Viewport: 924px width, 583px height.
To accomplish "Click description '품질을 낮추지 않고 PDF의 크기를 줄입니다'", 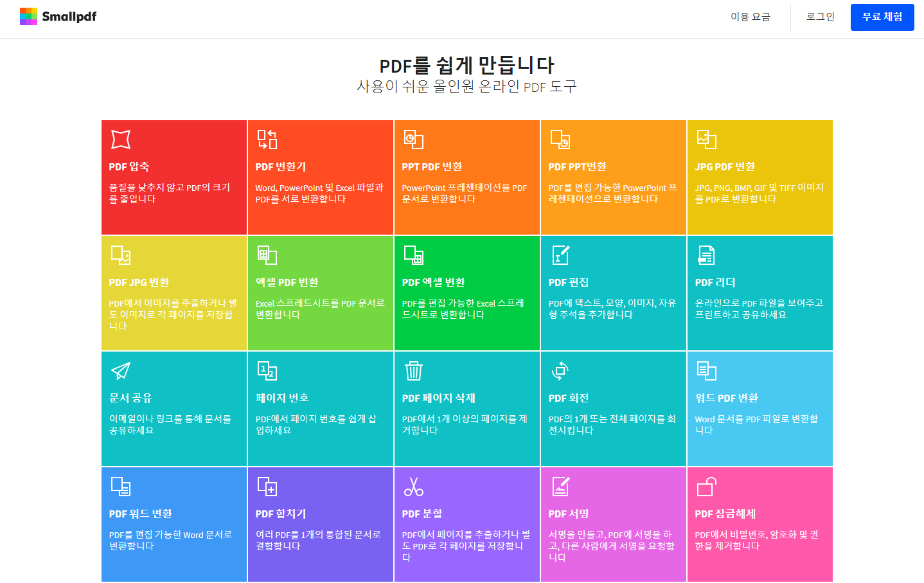I will tap(170, 193).
